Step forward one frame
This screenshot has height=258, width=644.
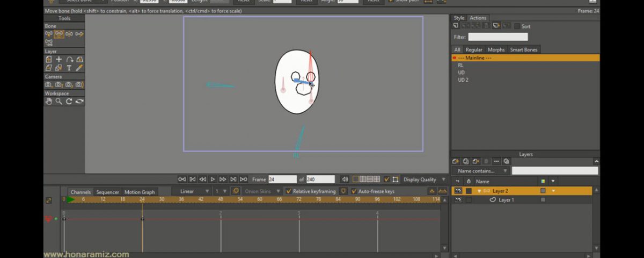coord(223,180)
